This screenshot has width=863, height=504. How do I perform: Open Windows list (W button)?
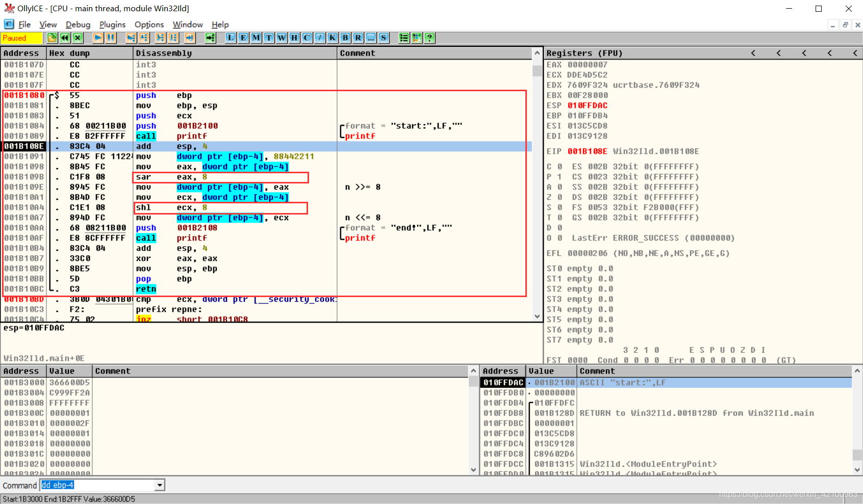pos(282,38)
